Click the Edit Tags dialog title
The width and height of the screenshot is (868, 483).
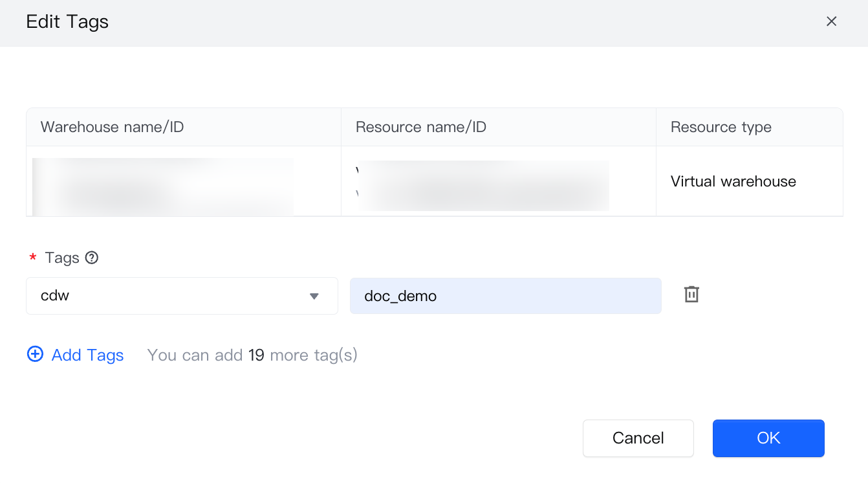click(x=67, y=22)
